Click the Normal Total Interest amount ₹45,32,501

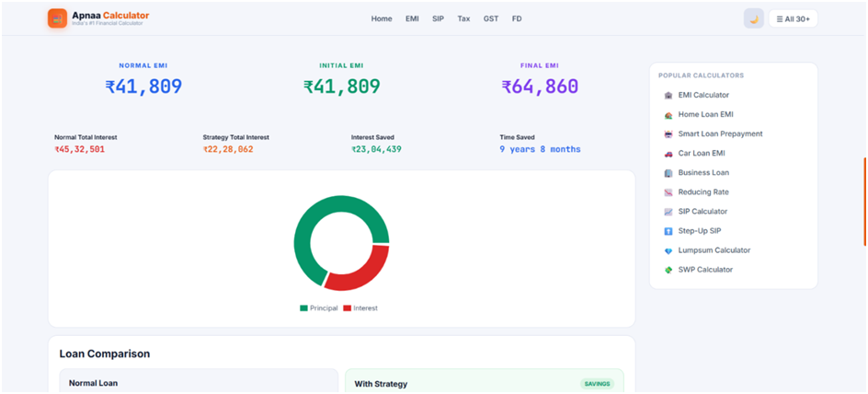80,150
